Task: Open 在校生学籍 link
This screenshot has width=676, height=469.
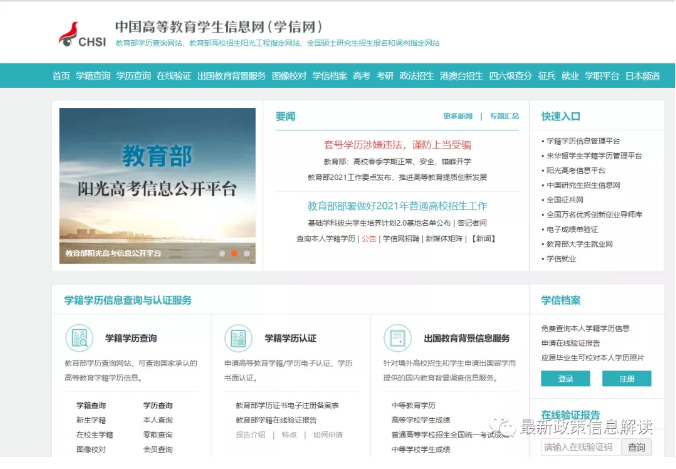Action: pyautogui.click(x=94, y=435)
